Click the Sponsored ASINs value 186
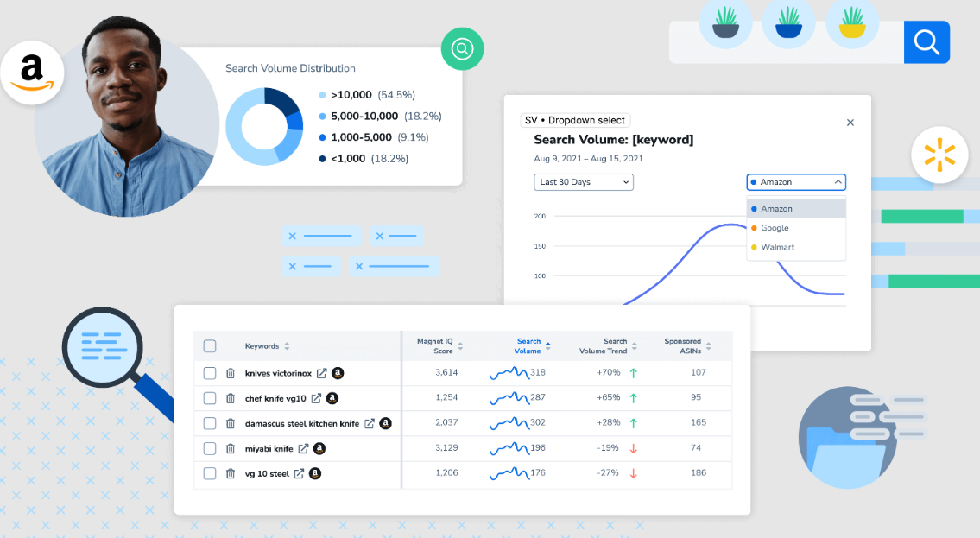 coord(699,472)
